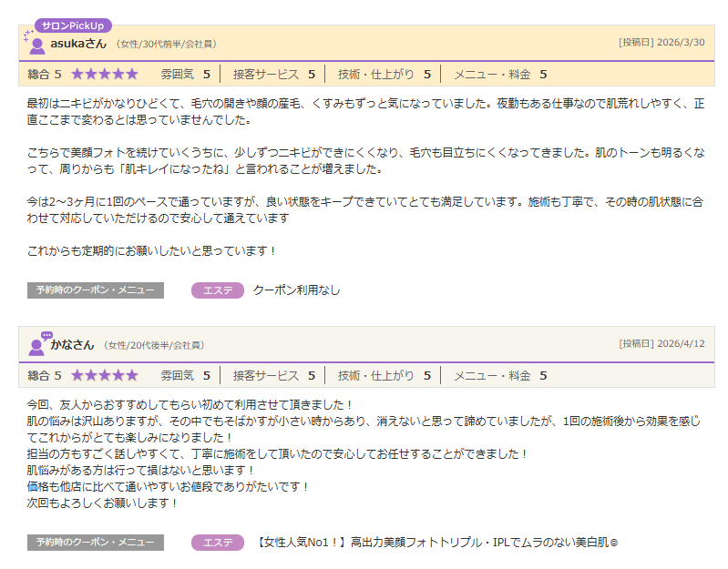728x569 pixels.
Task: Click 雰囲気 5 rating in asuka's review
Action: pos(185,74)
